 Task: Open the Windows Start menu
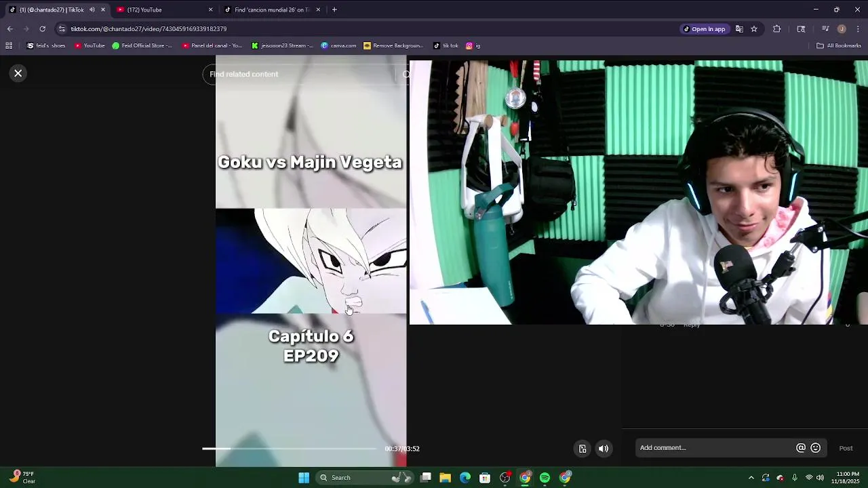click(x=304, y=478)
